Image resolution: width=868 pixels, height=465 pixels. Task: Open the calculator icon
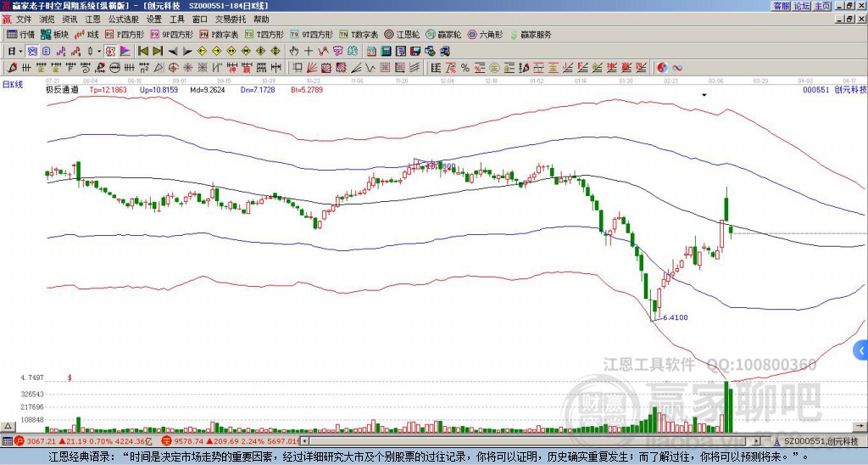386,51
